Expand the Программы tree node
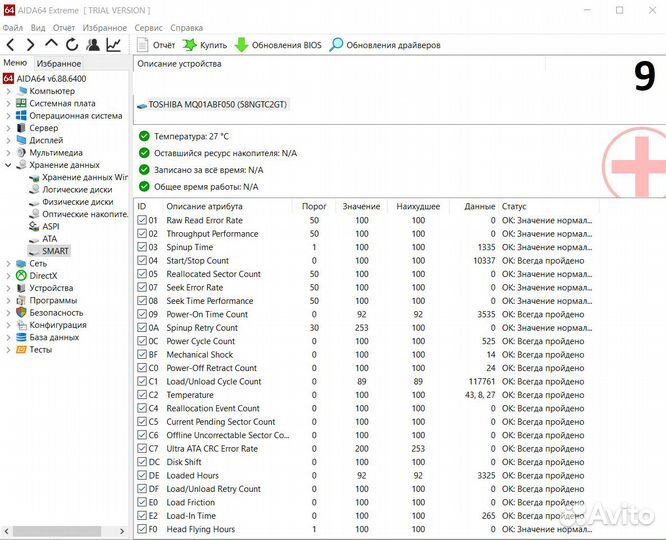This screenshot has width=666, height=540. point(8,300)
